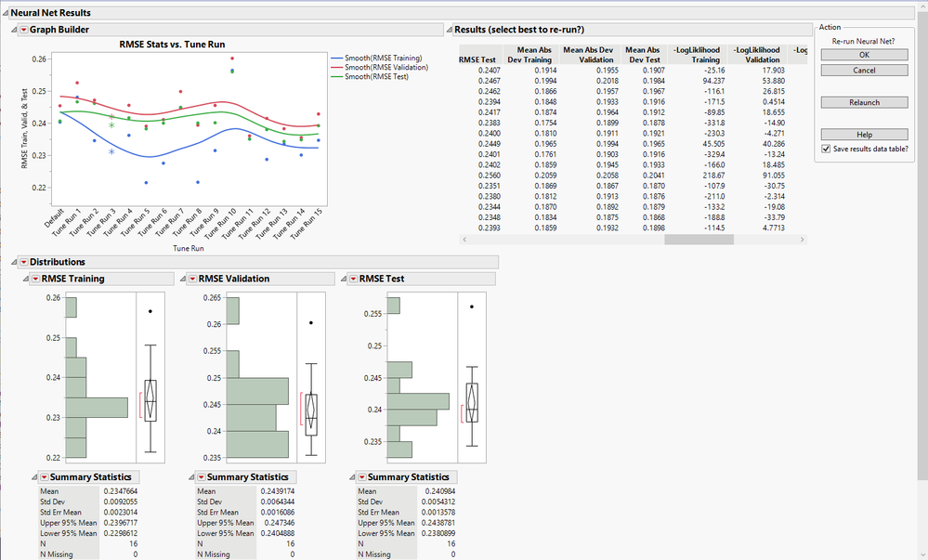928x560 pixels.
Task: Click the Relaunch button
Action: [864, 102]
